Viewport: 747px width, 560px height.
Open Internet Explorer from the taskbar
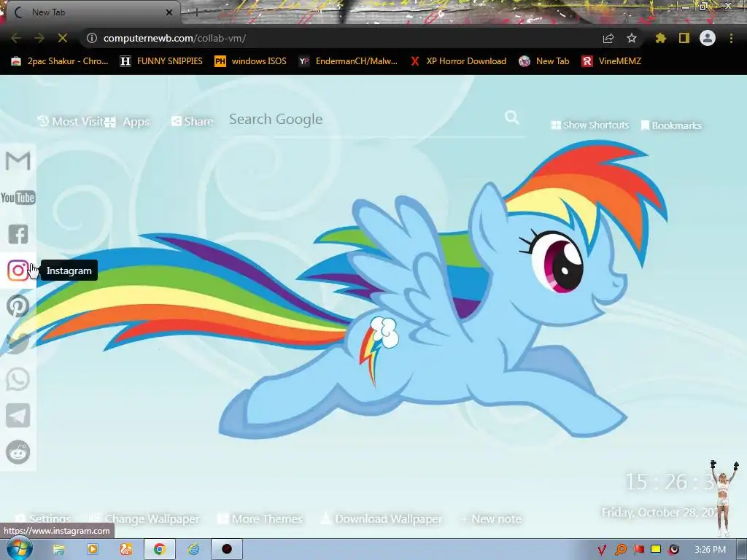pyautogui.click(x=193, y=550)
